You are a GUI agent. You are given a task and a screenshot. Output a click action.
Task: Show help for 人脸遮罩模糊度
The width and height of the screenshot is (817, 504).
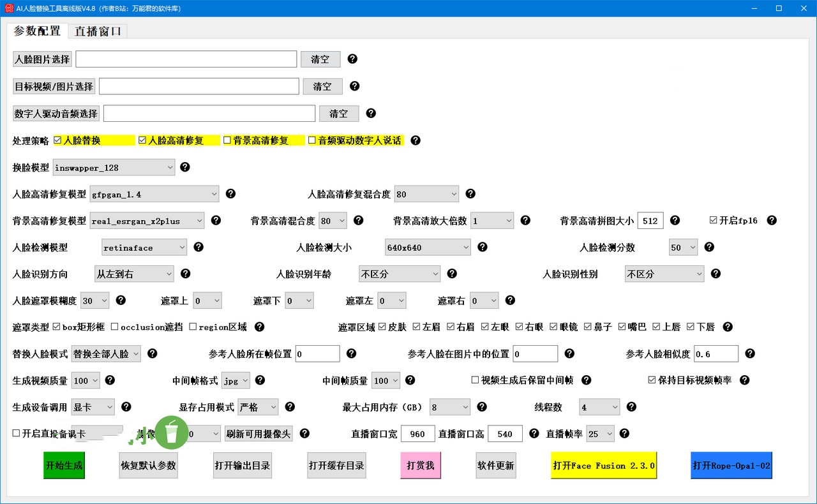(121, 300)
